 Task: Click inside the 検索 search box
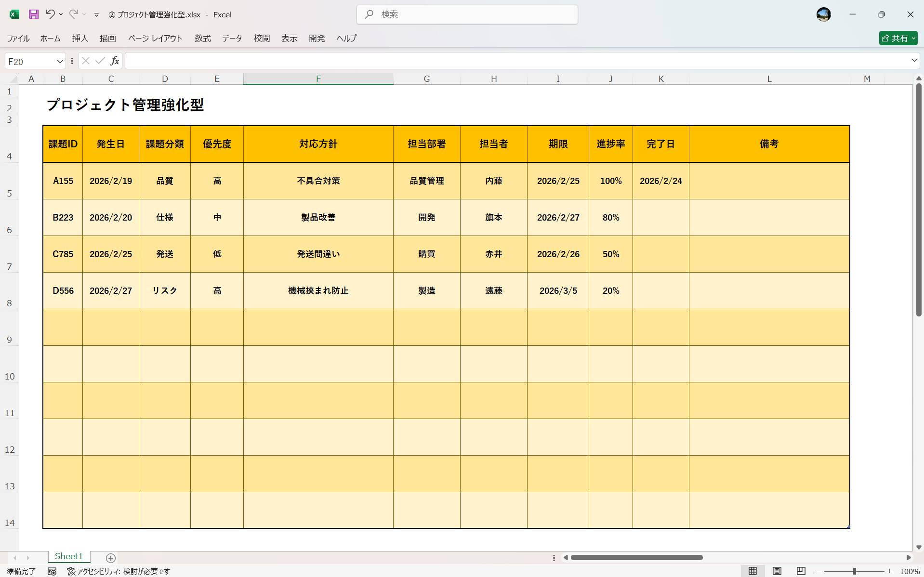coord(467,14)
